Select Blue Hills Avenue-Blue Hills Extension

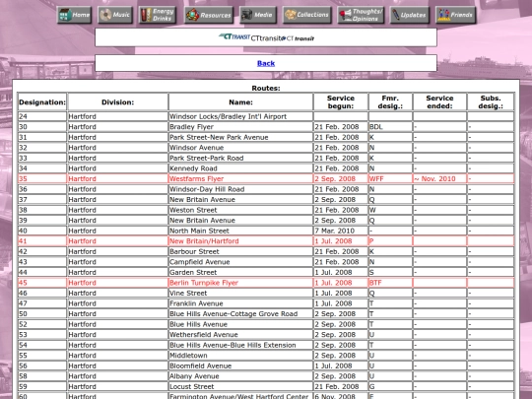coord(233,345)
